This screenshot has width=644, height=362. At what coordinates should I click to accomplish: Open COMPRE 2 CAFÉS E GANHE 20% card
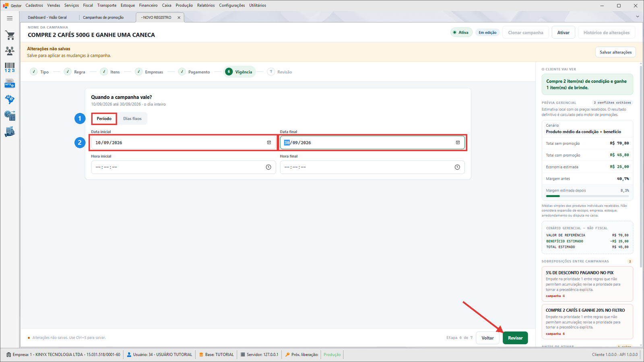point(587,322)
